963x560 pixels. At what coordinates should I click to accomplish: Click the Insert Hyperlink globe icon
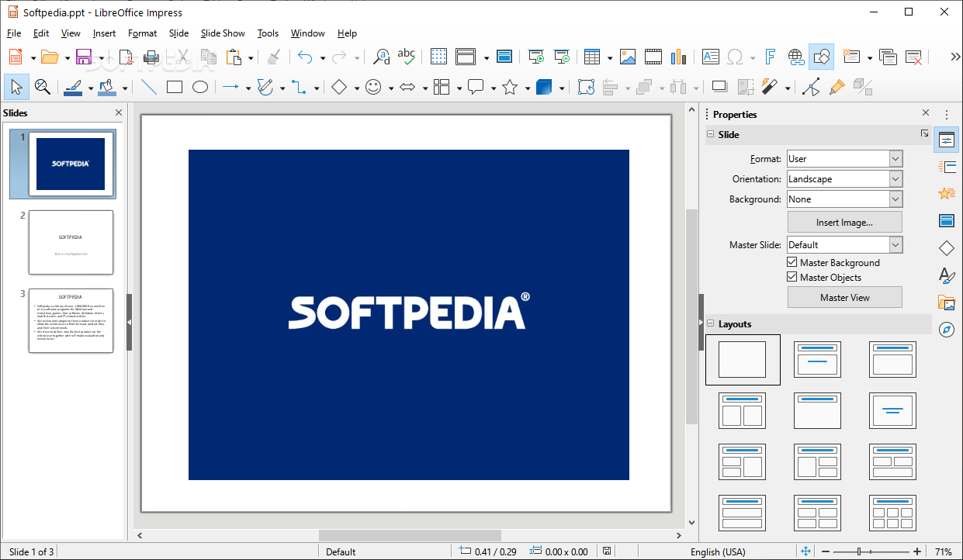(795, 57)
